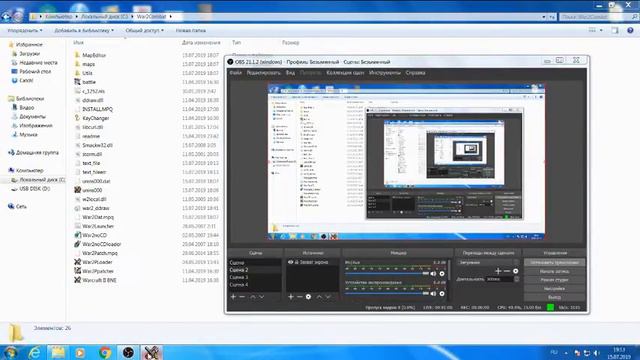Open the OBS View menu
This screenshot has width=640, height=360.
(x=290, y=73)
